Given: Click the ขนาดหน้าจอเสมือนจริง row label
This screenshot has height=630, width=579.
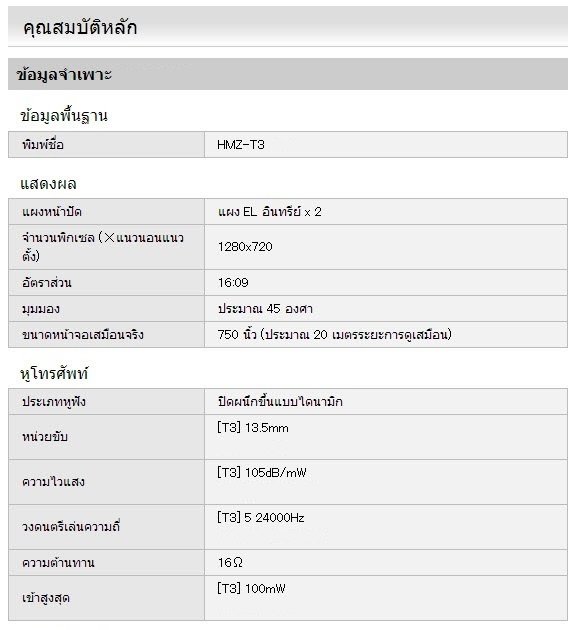Looking at the screenshot, I should pyautogui.click(x=83, y=334).
